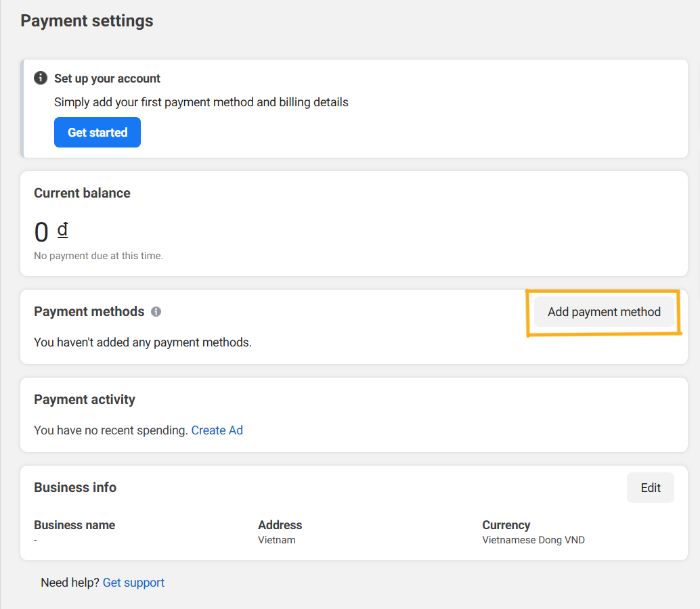Open the Get support link
The height and width of the screenshot is (609, 700).
pos(133,583)
